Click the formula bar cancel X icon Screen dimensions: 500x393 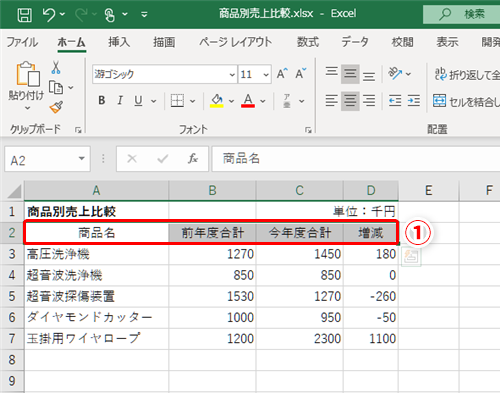[x=132, y=159]
